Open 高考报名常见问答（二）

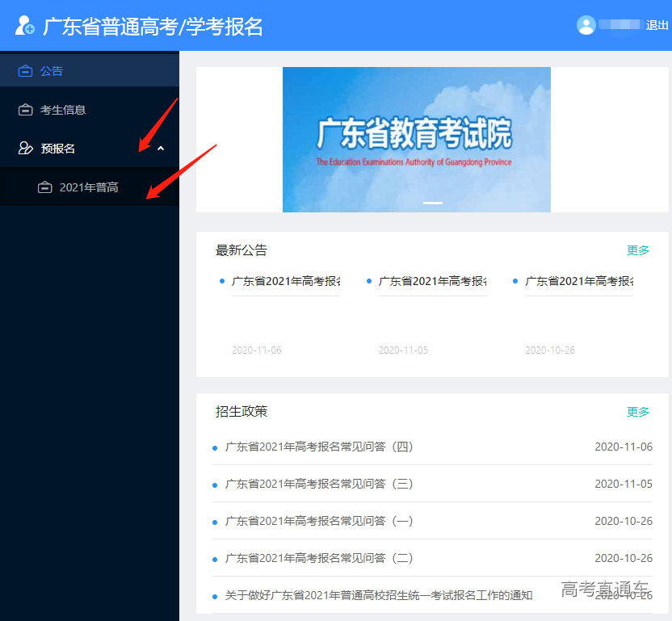pyautogui.click(x=319, y=558)
